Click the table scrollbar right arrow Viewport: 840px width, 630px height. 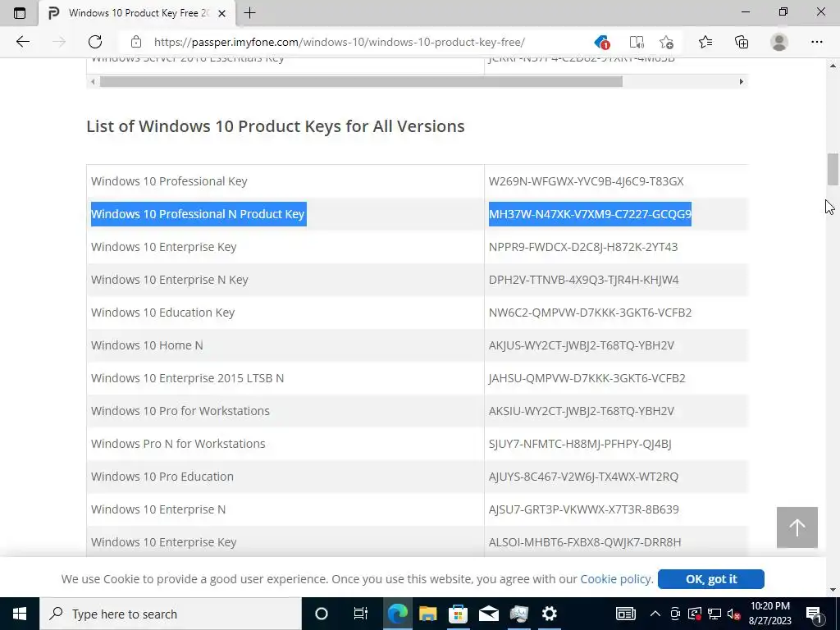click(742, 82)
